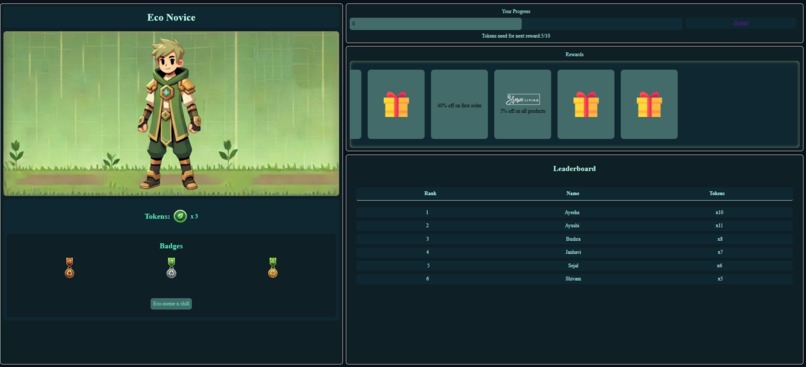Open the gift box next to the 5% off card
806x367 pixels.
click(x=586, y=104)
